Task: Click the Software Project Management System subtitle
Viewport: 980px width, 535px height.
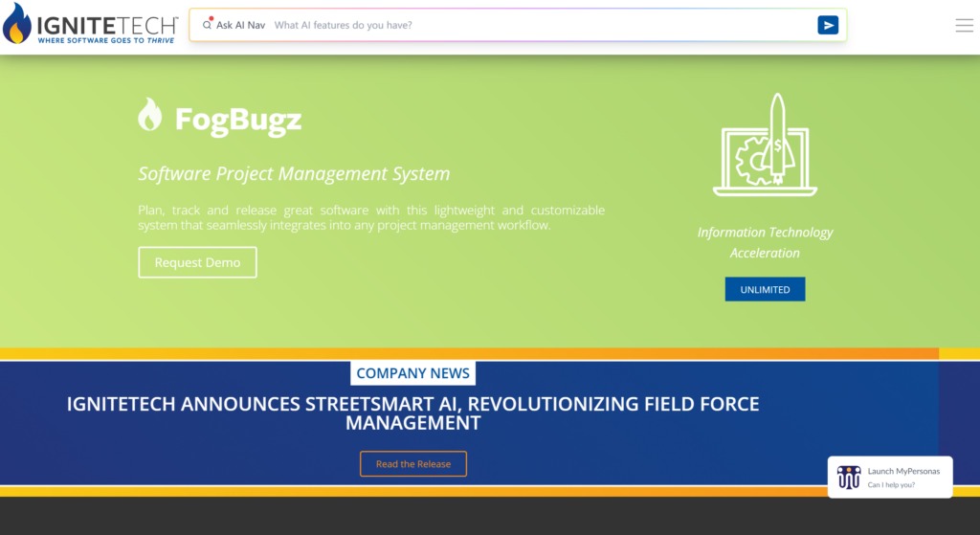Action: coord(294,174)
